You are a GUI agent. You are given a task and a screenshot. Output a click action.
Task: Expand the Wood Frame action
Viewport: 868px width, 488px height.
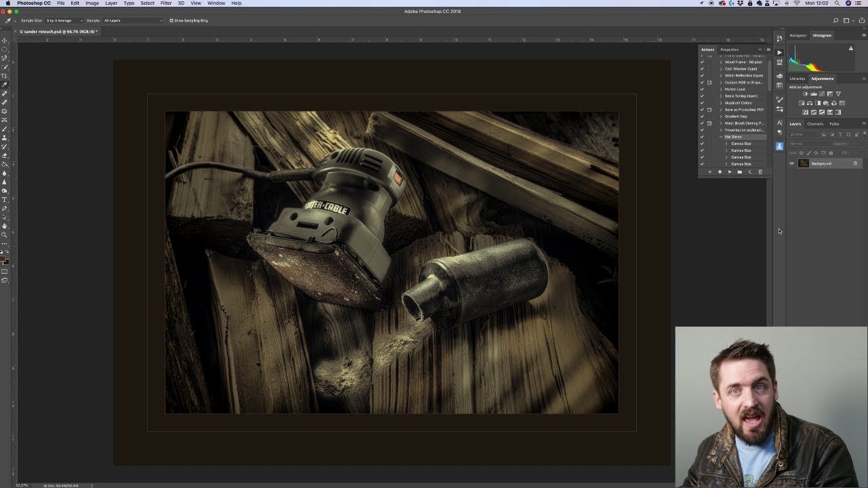721,62
